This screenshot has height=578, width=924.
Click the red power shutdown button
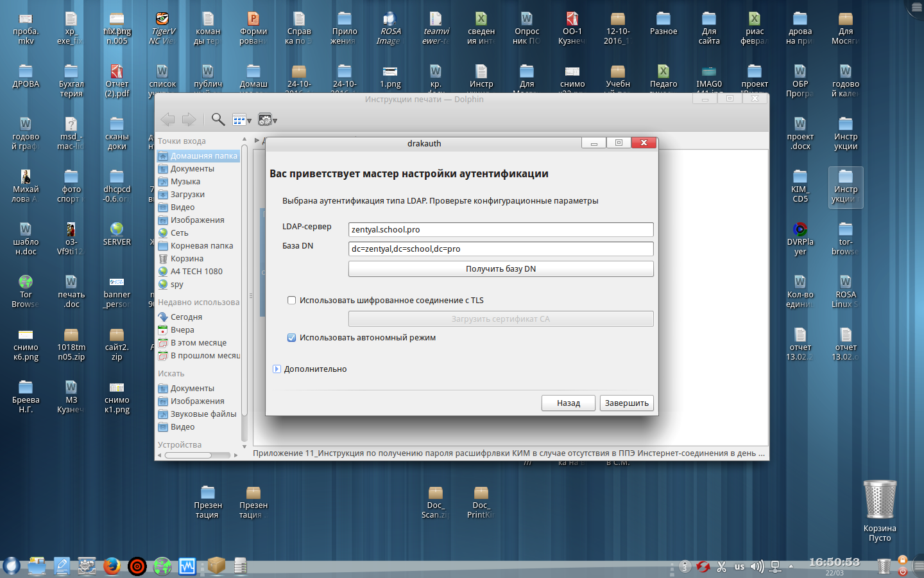903,571
